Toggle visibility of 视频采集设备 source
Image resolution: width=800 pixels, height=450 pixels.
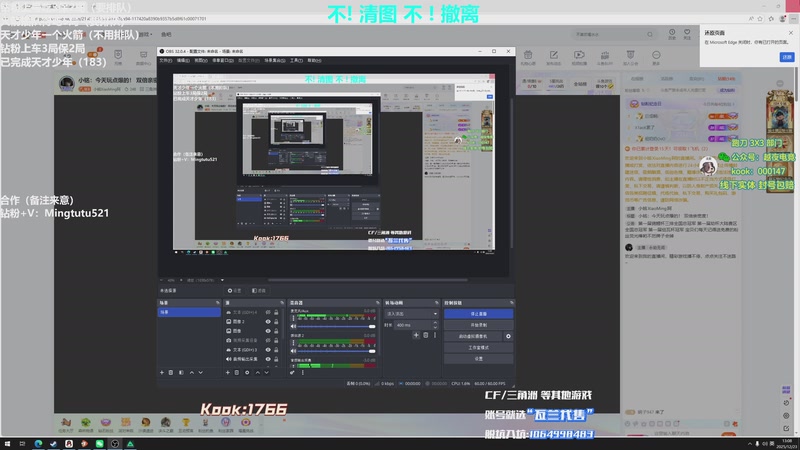point(268,340)
